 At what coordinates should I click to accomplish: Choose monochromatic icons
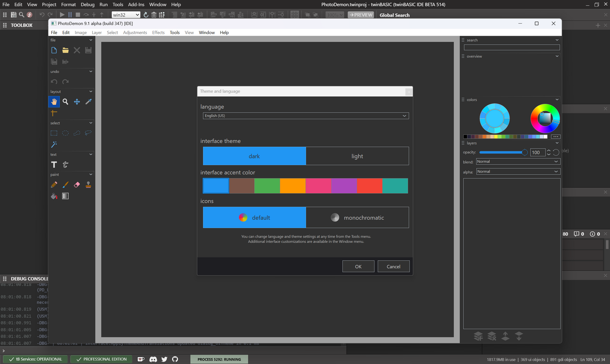pyautogui.click(x=357, y=217)
